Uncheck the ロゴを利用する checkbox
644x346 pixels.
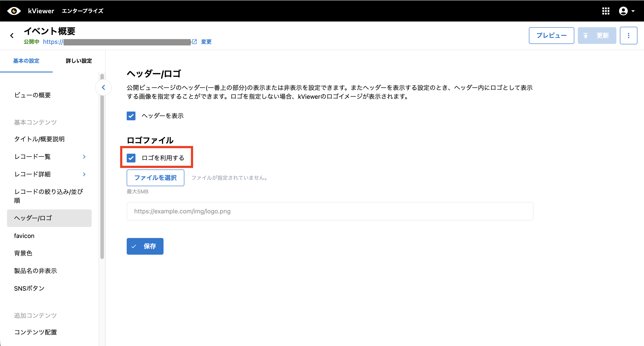coord(131,158)
